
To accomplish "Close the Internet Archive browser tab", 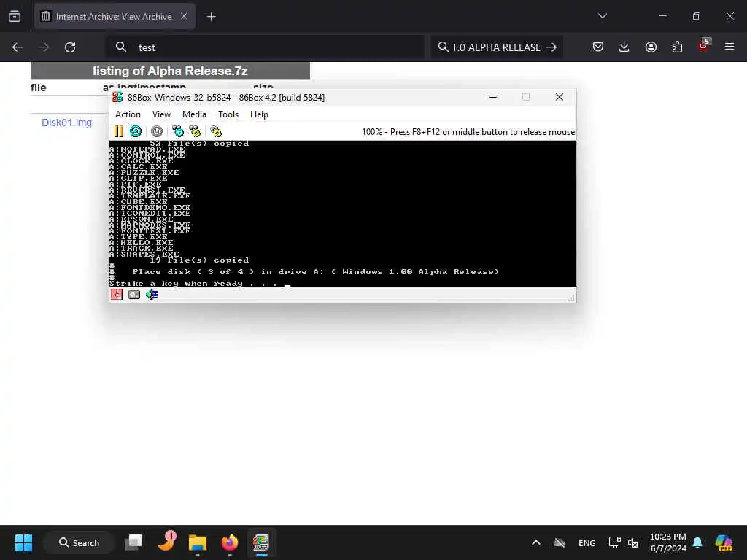I will (x=184, y=16).
